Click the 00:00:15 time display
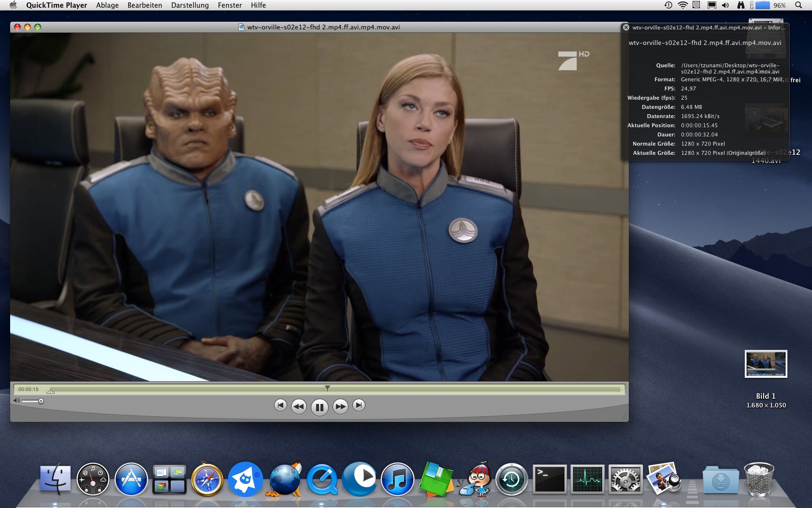This screenshot has width=812, height=508. tap(29, 389)
